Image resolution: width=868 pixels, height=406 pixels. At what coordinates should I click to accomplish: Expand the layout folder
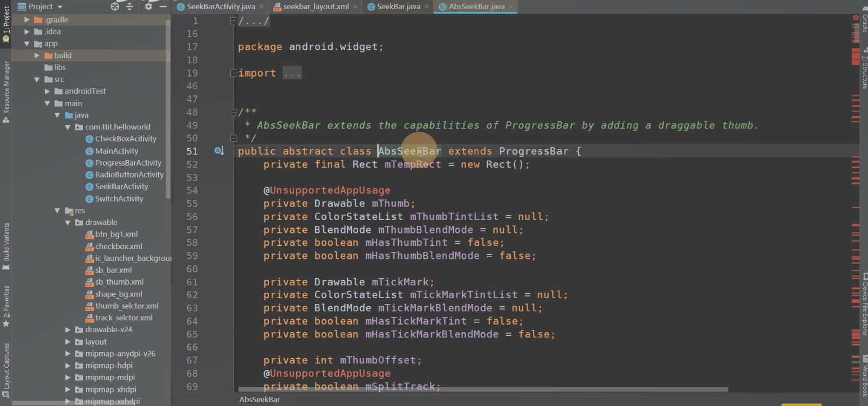(x=67, y=342)
